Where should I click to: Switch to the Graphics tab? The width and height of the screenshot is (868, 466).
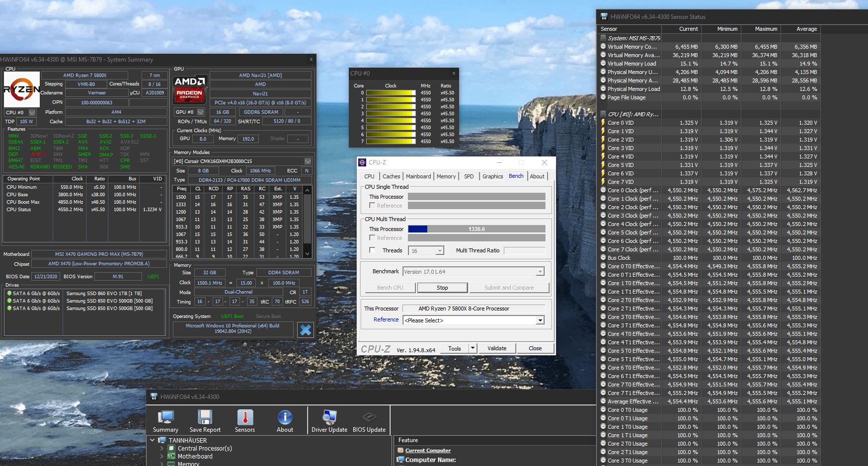pyautogui.click(x=492, y=176)
